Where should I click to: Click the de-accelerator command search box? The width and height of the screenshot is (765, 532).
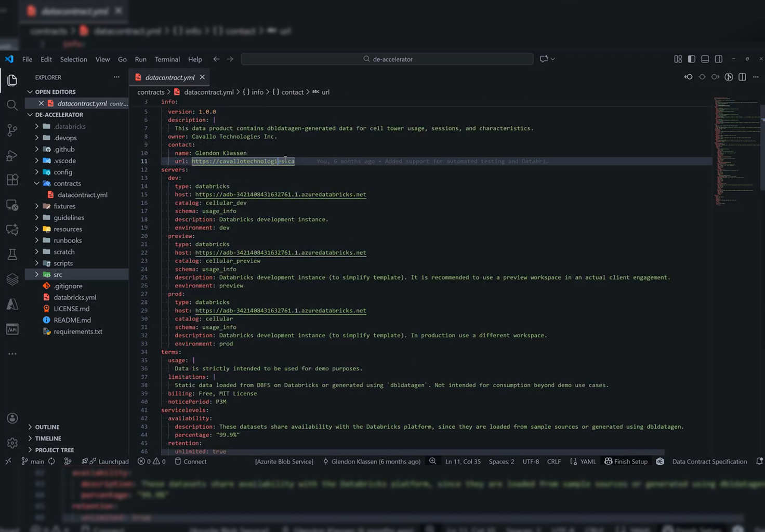coord(387,59)
